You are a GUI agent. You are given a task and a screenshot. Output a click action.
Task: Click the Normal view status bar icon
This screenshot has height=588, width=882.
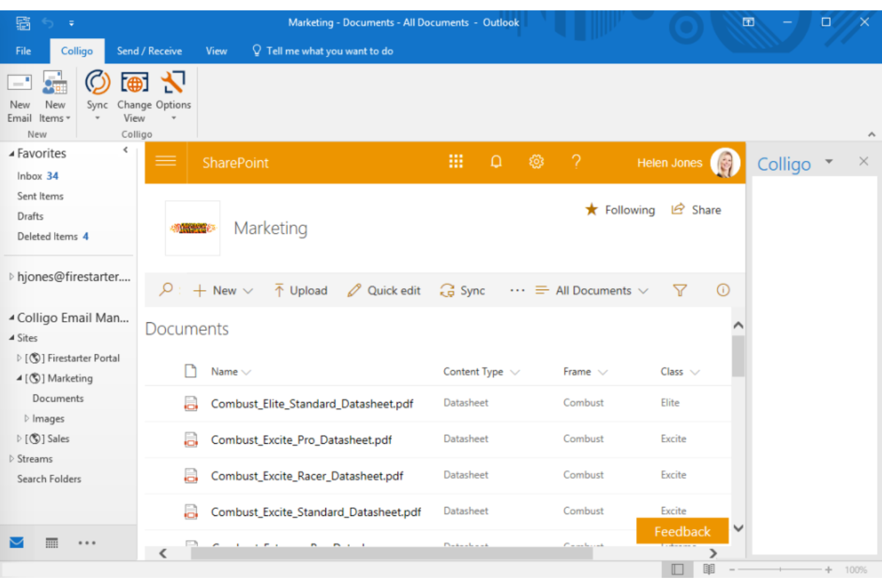click(x=677, y=570)
